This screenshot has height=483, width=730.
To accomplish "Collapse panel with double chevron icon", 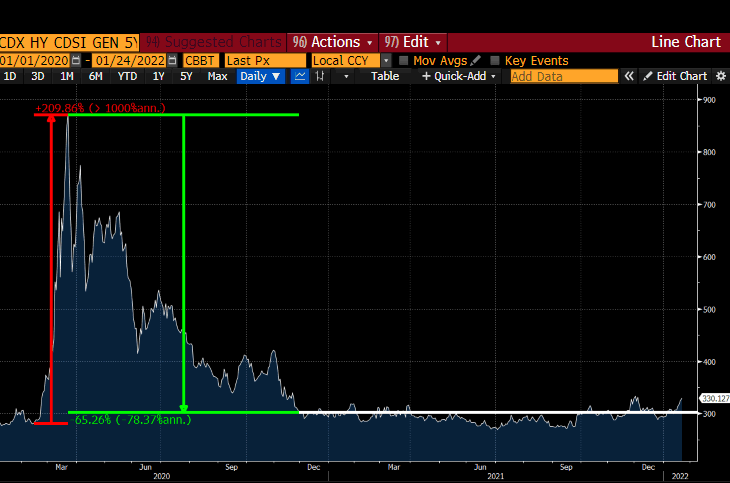I will tap(629, 76).
